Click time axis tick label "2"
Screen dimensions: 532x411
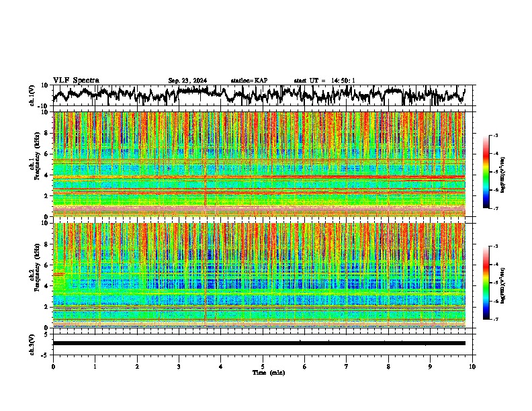point(137,367)
